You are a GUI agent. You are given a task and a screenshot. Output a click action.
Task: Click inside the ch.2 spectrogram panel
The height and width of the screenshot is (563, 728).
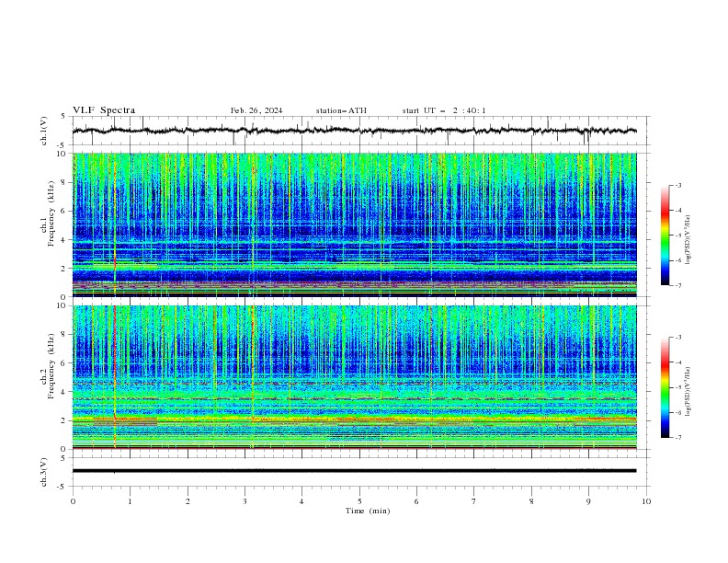click(x=355, y=377)
